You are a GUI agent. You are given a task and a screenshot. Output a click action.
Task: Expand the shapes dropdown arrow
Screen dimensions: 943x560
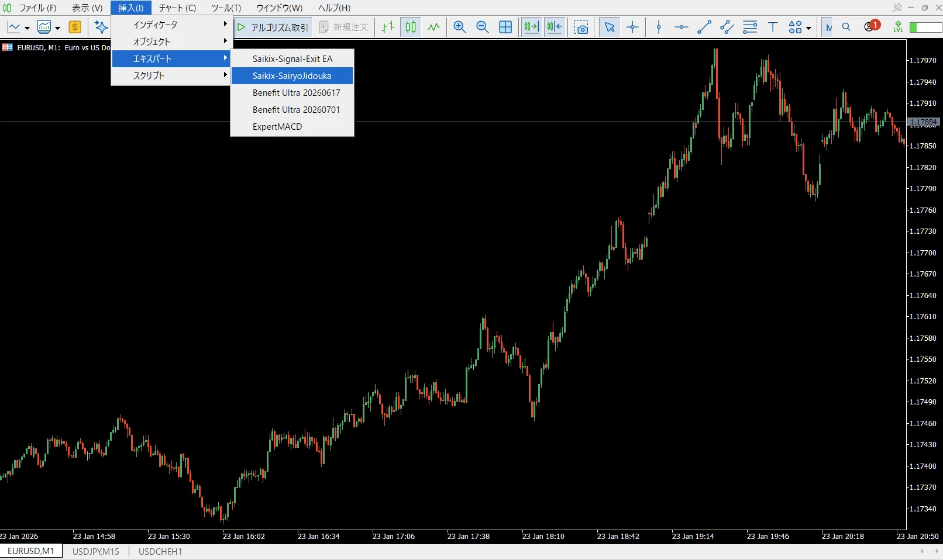point(808,27)
